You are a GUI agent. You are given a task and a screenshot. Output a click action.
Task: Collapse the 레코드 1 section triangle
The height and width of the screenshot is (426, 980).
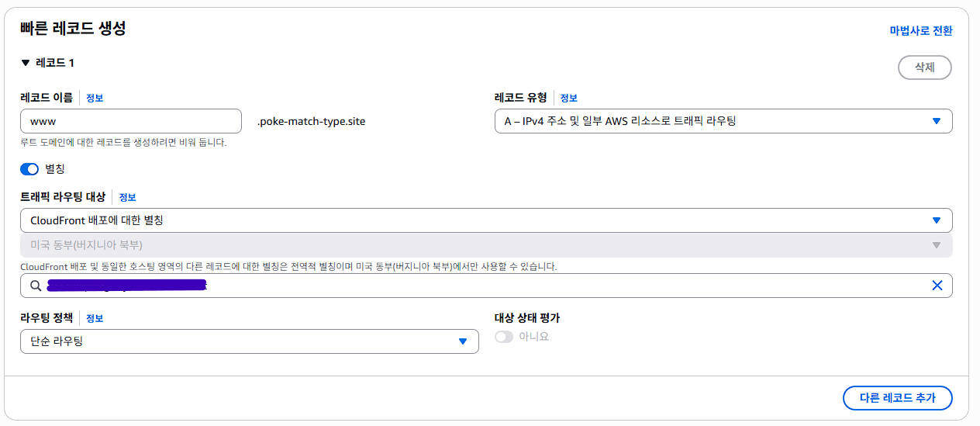(x=26, y=63)
